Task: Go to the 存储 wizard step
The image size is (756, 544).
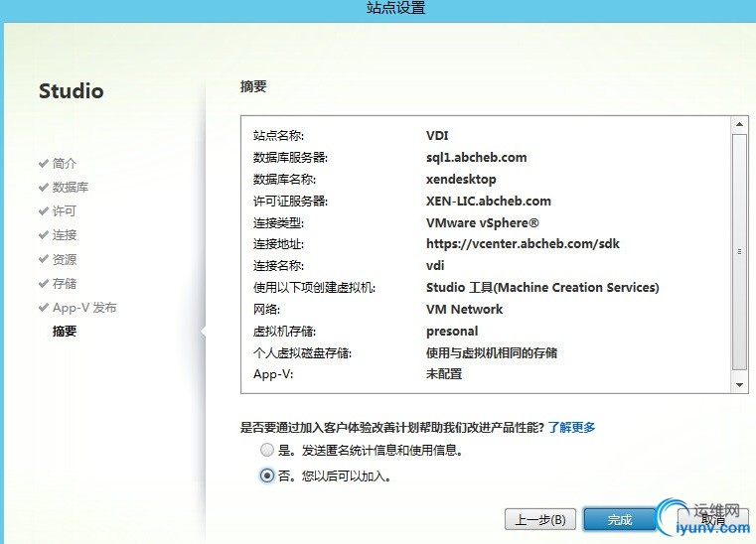Action: click(x=65, y=283)
